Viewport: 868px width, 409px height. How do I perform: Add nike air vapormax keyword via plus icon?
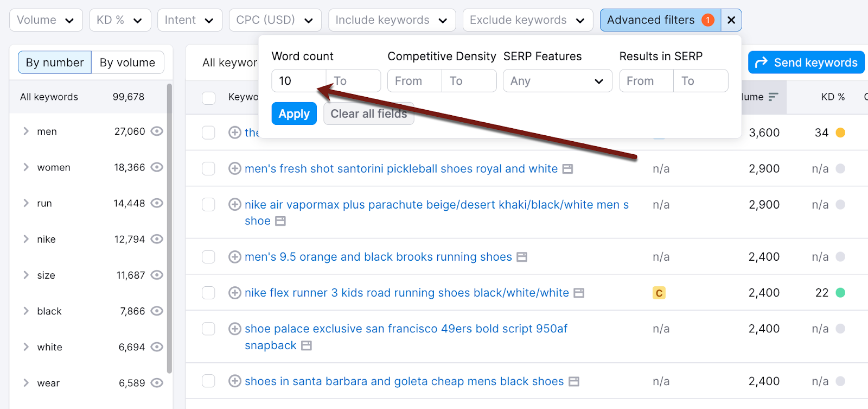tap(235, 204)
